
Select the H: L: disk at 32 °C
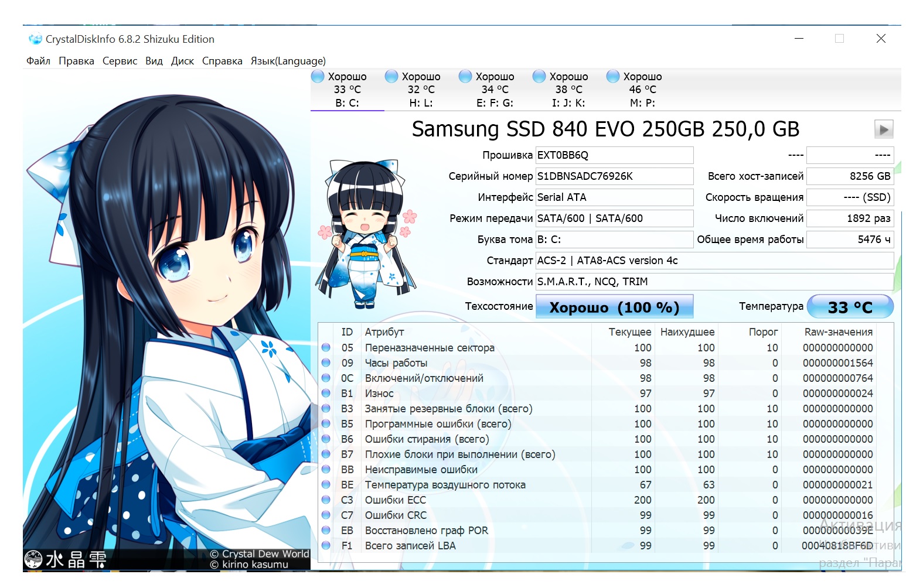click(421, 90)
